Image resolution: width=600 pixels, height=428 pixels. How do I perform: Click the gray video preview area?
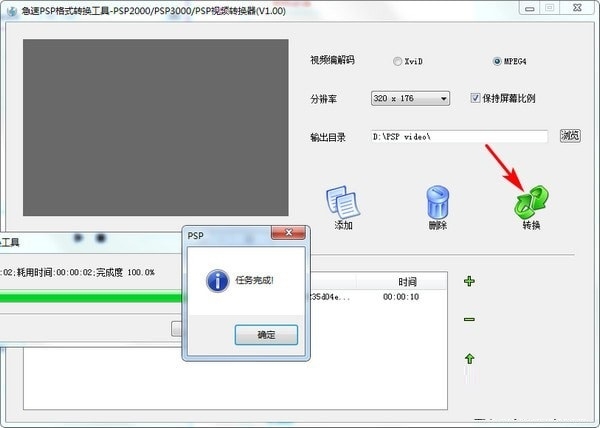pos(156,127)
